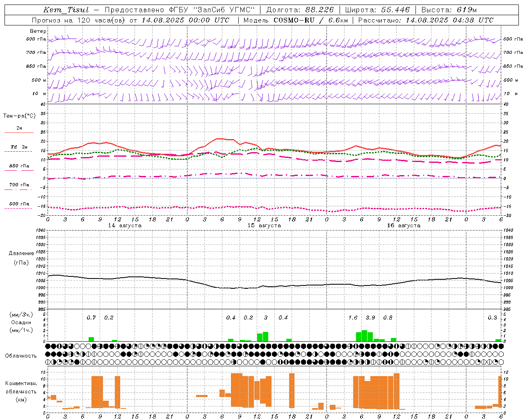The height and width of the screenshot is (420, 525).
Task: Click the precipitation value '1.6'
Action: (x=353, y=317)
